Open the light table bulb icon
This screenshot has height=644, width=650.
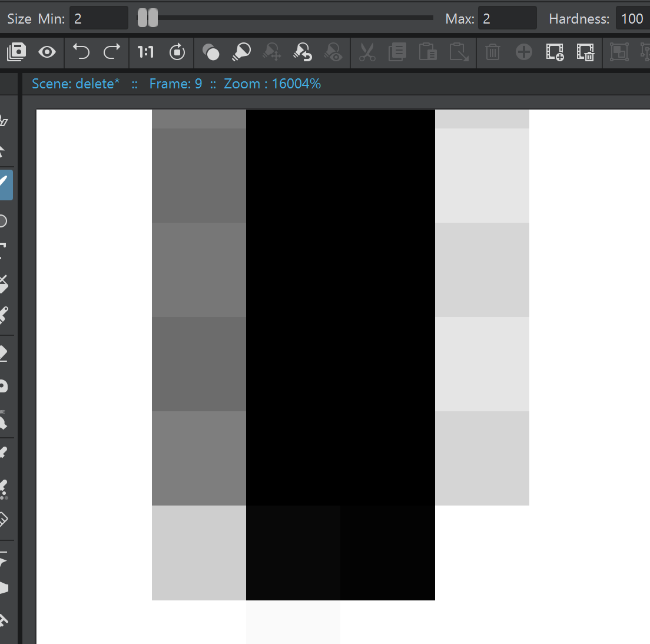(242, 52)
